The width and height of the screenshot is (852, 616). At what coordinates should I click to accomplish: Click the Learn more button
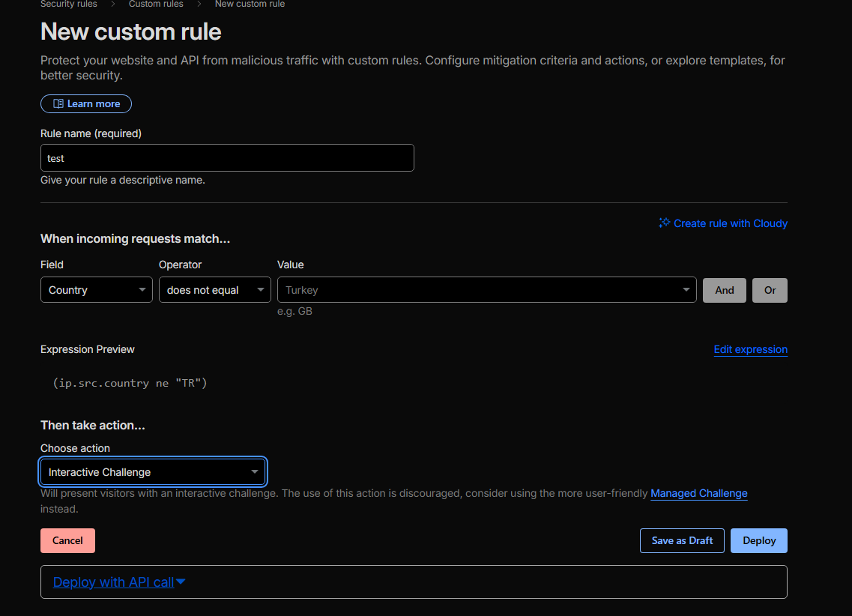(x=86, y=103)
